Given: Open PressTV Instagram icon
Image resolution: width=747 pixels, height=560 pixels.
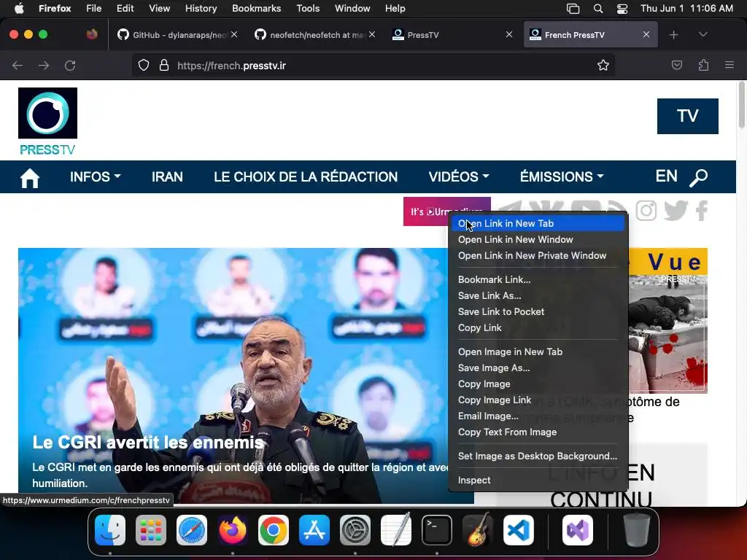Looking at the screenshot, I should 646,211.
